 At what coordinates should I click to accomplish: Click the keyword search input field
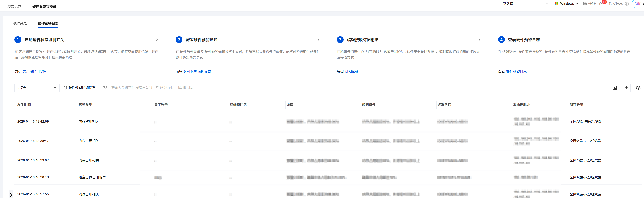(350, 88)
